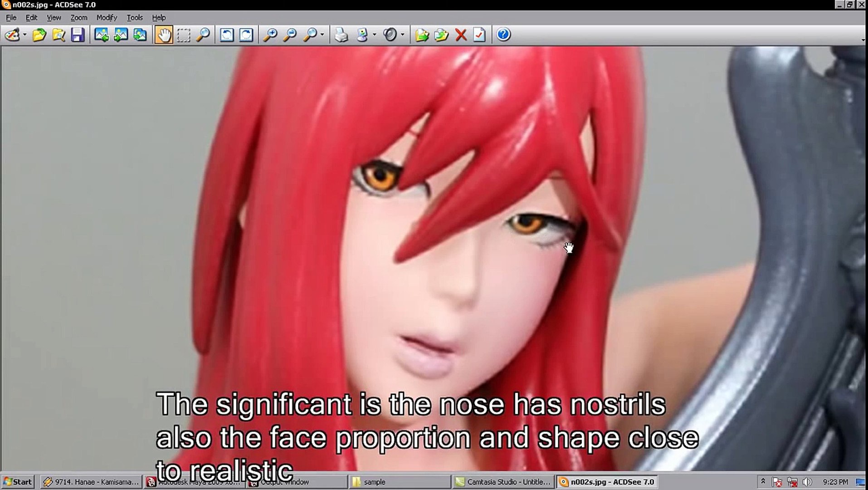868x490 pixels.
Task: Click n002s.jpg - ACDSee 7.0 taskbar button
Action: pos(606,482)
